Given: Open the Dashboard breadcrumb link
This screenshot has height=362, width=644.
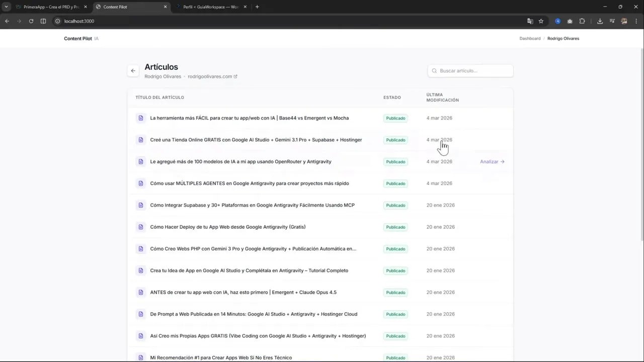Looking at the screenshot, I should [x=530, y=38].
